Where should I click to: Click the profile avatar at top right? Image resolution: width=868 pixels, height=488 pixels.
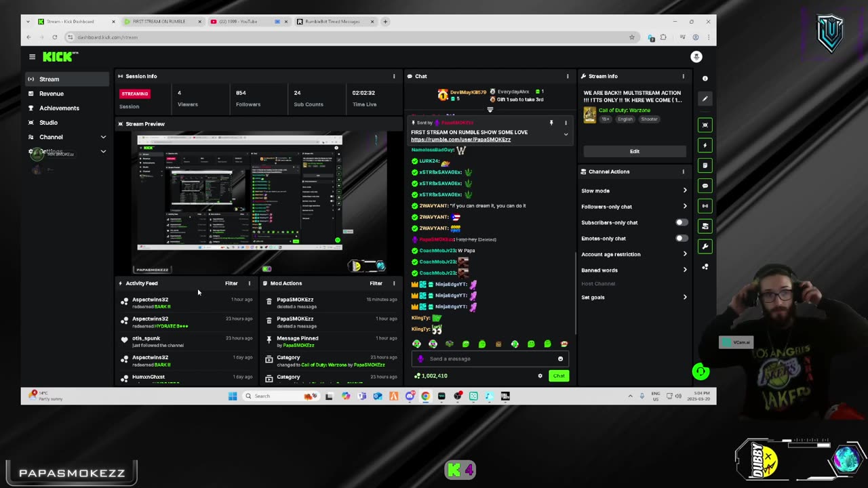696,57
